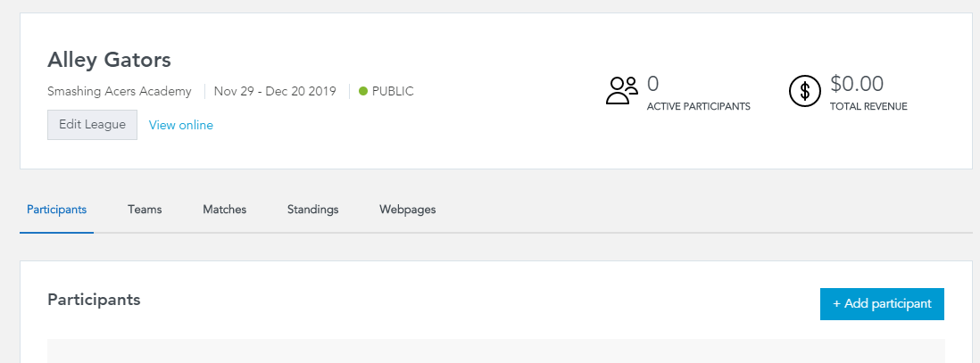Select the Webpages tab
Image resolution: width=980 pixels, height=363 pixels.
point(408,210)
